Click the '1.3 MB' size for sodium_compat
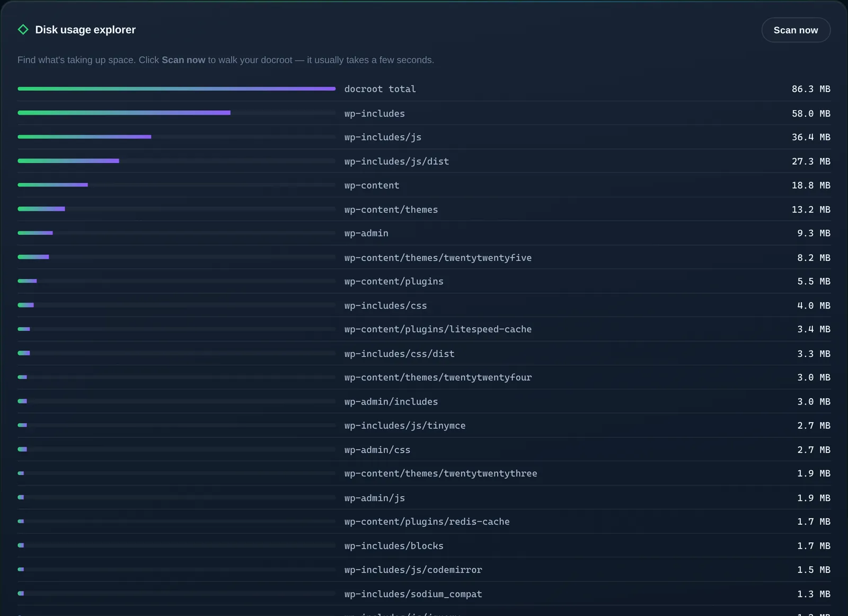 [x=814, y=594]
